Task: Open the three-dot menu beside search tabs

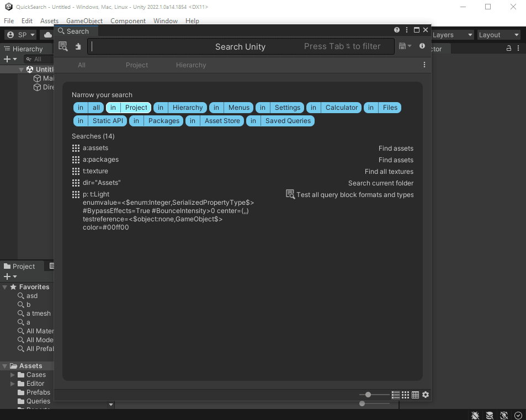Action: 424,65
